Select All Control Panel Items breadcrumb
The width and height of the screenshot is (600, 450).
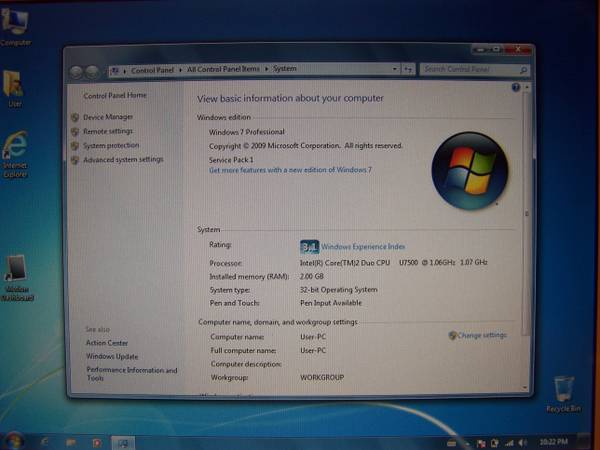coord(225,70)
